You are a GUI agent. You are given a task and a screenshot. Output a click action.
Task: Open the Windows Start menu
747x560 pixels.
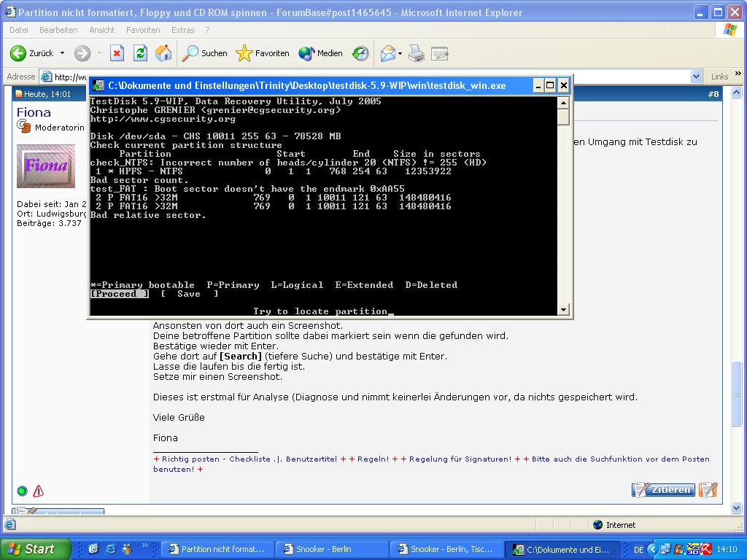(x=35, y=549)
